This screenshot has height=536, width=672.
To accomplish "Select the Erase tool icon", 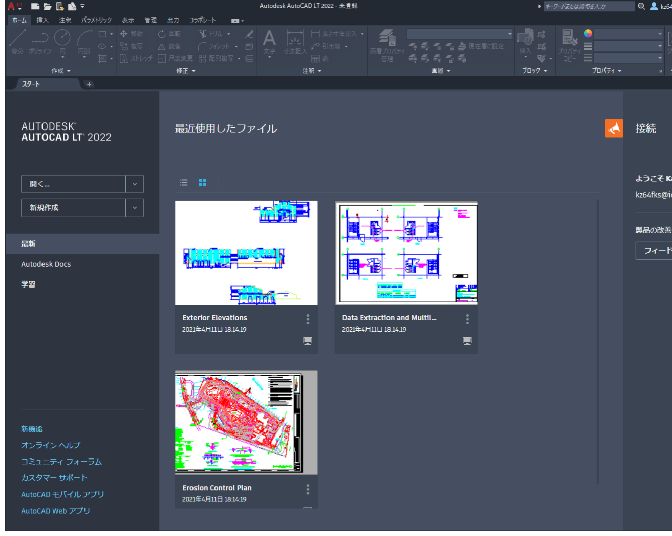I will (249, 33).
